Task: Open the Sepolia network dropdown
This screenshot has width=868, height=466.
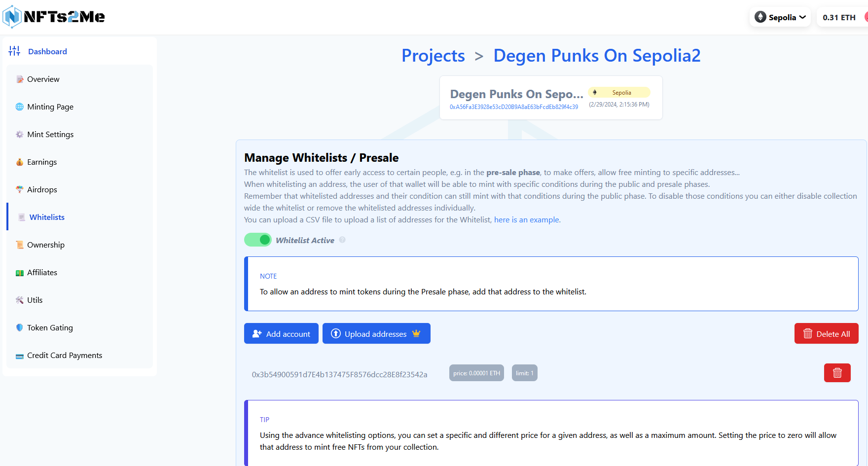Action: coord(780,17)
